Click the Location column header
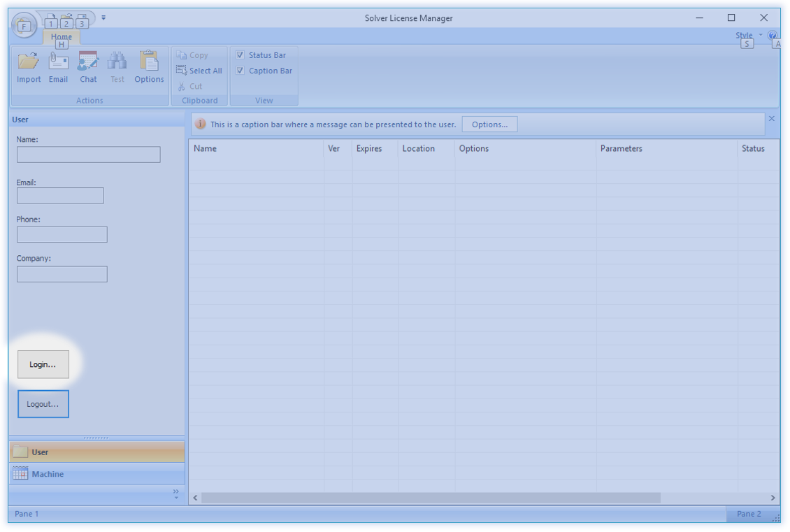 tap(426, 149)
